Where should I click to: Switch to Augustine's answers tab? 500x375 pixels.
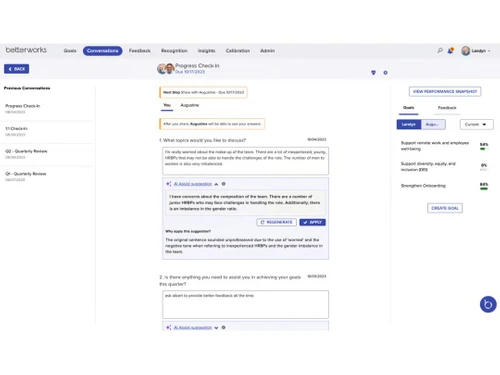pyautogui.click(x=190, y=105)
